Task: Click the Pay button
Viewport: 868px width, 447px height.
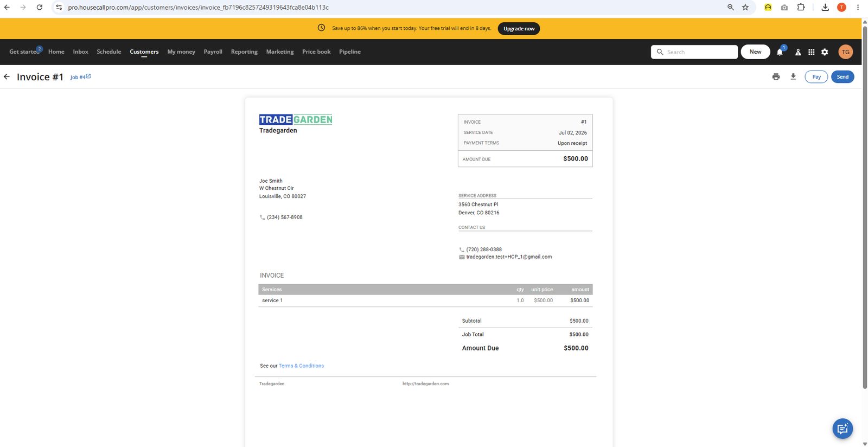Action: click(x=816, y=77)
